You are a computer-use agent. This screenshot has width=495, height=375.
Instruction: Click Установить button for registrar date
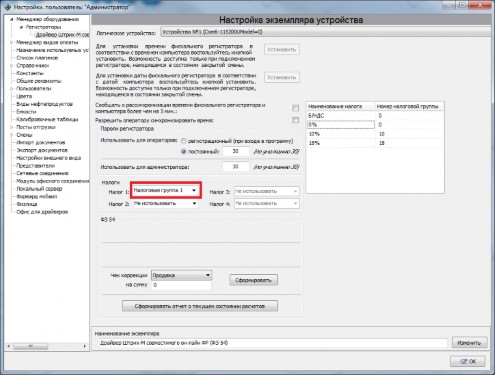point(282,77)
